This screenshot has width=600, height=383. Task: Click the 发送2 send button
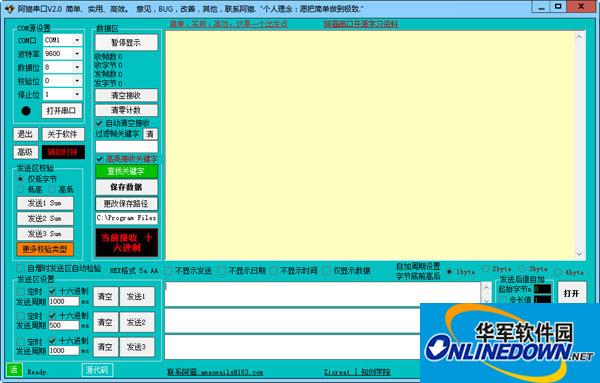point(137,322)
